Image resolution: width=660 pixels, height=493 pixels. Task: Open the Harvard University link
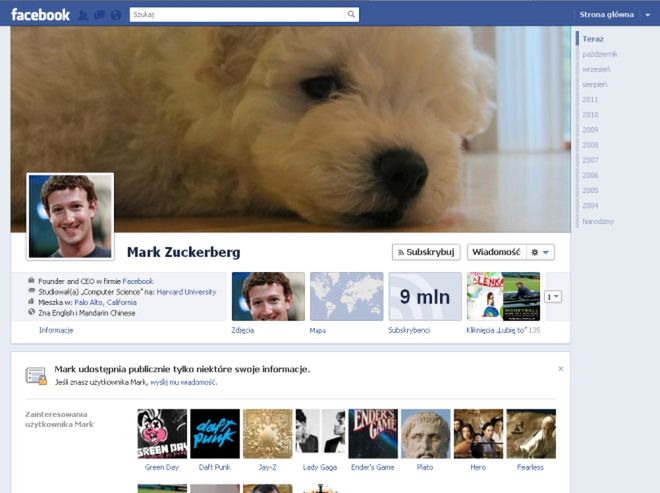(186, 292)
